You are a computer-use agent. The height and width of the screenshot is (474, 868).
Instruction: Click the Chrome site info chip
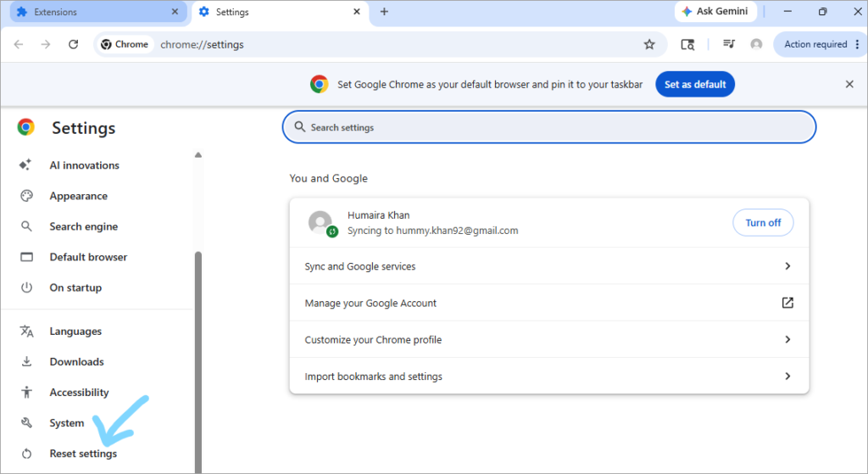coord(125,44)
